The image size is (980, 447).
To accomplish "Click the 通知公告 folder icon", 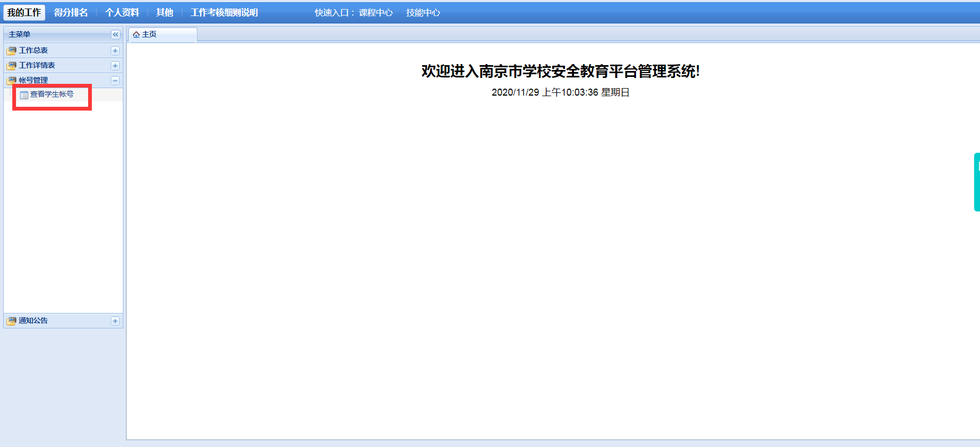I will tap(11, 321).
